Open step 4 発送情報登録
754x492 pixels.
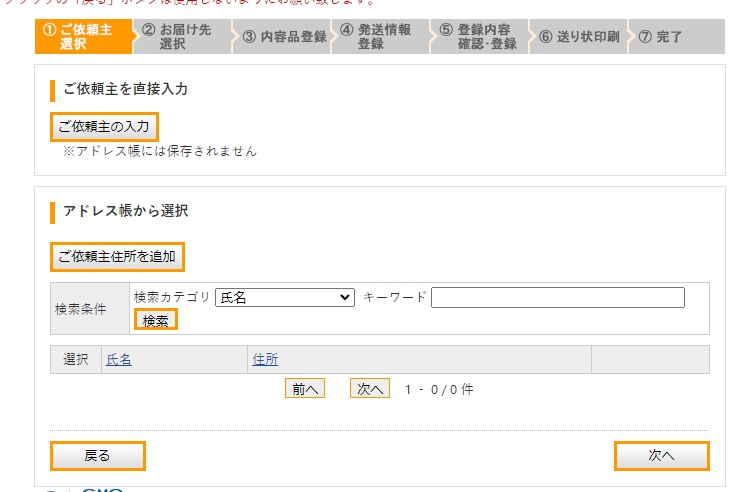tap(378, 37)
